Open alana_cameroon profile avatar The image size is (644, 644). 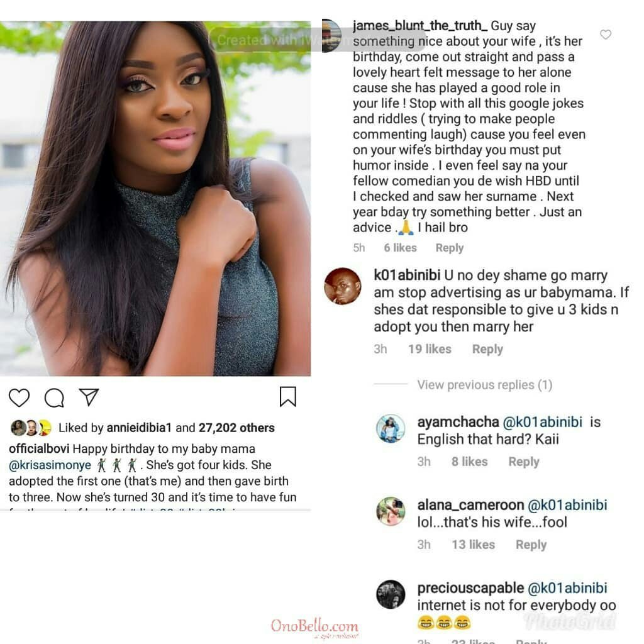point(391,511)
